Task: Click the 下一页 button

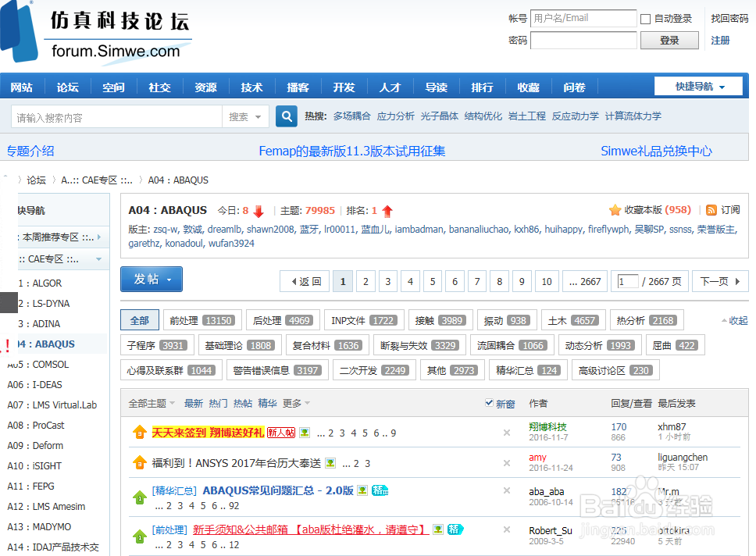Action: [720, 281]
